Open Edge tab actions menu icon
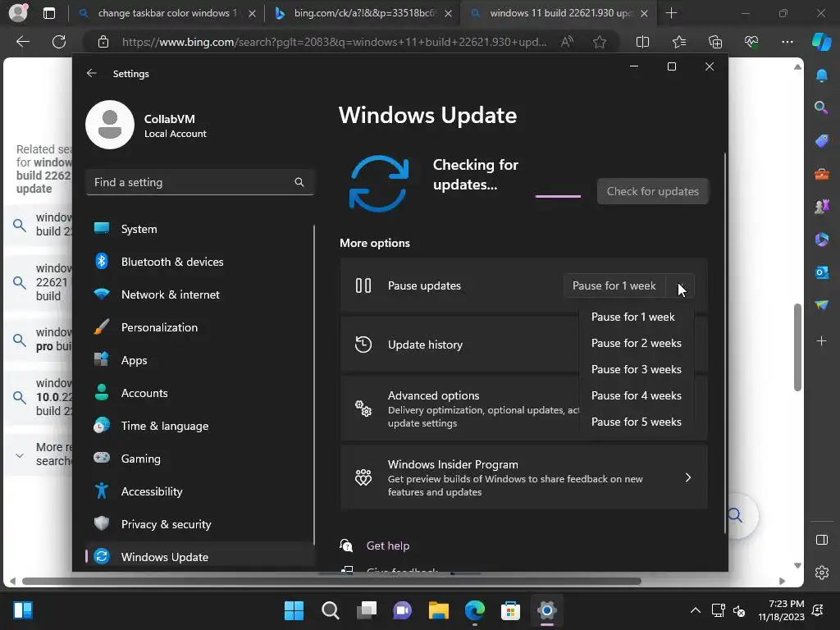 [x=48, y=13]
